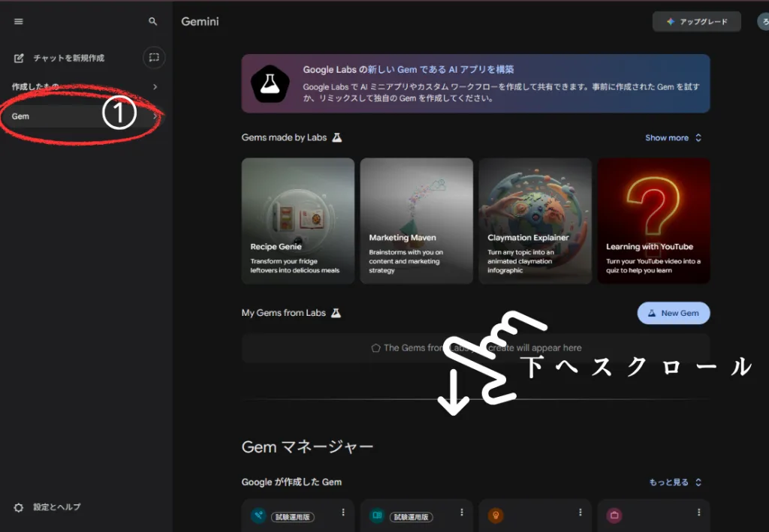Viewport: 769px width, 532px height.
Task: Click the Google Labs flask banner icon
Action: [x=270, y=83]
